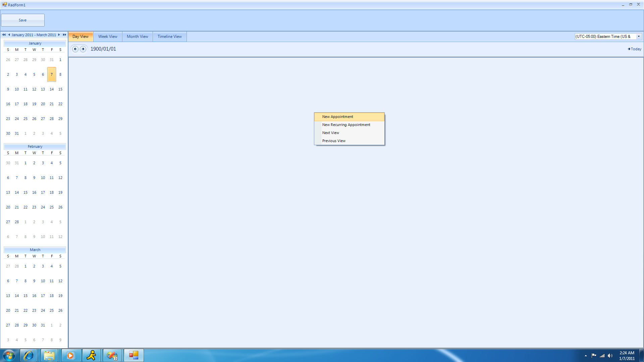
Task: Switch to Week View tab
Action: pos(108,37)
